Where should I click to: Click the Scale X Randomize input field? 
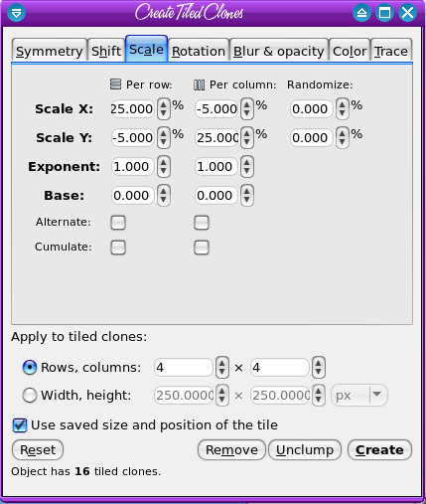pyautogui.click(x=312, y=108)
